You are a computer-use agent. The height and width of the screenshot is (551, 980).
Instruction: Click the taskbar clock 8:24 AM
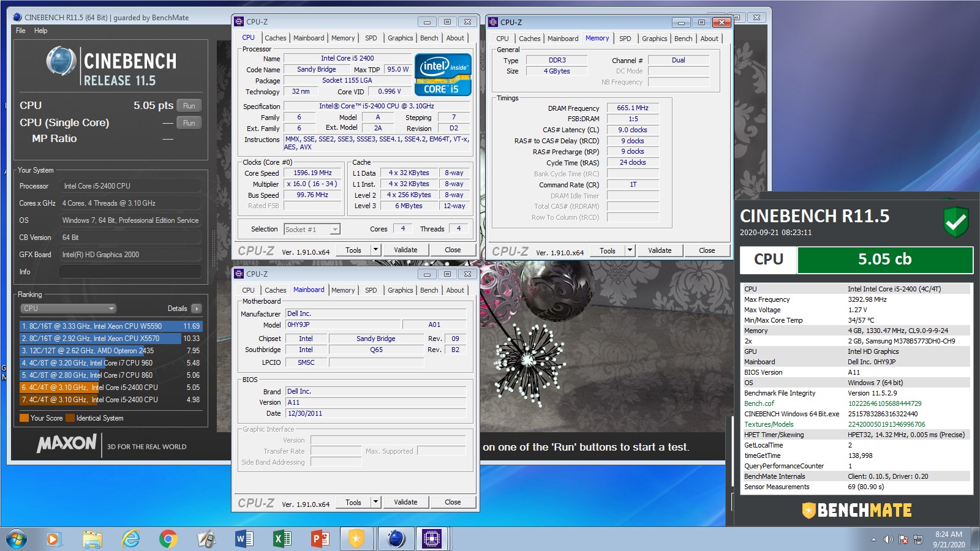(949, 539)
